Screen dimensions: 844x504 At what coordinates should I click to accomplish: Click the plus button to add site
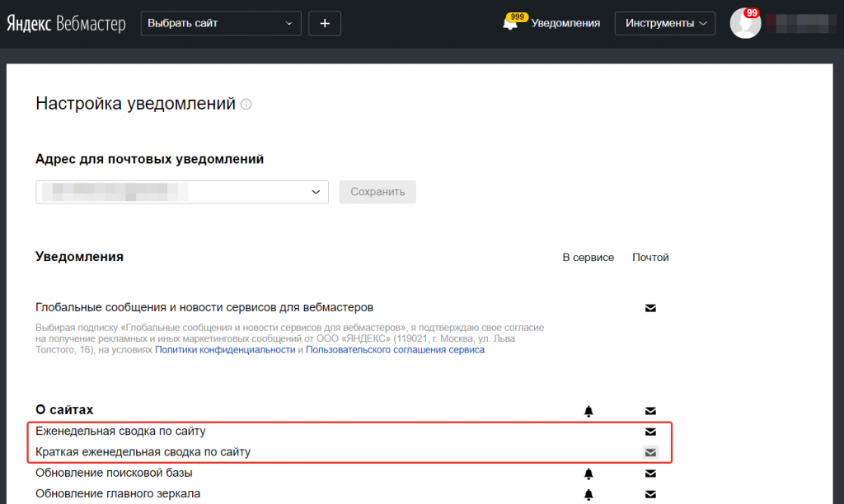(x=325, y=24)
